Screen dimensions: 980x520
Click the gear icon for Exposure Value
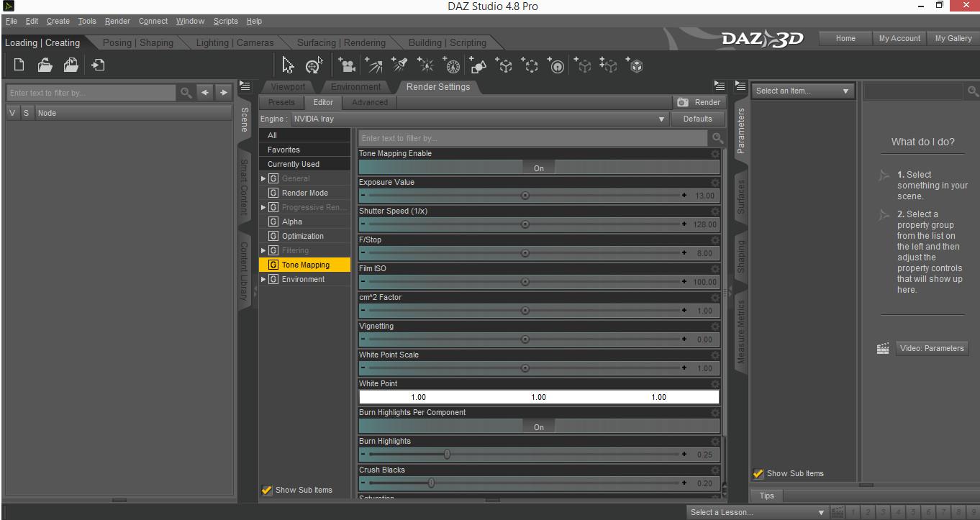click(x=714, y=183)
